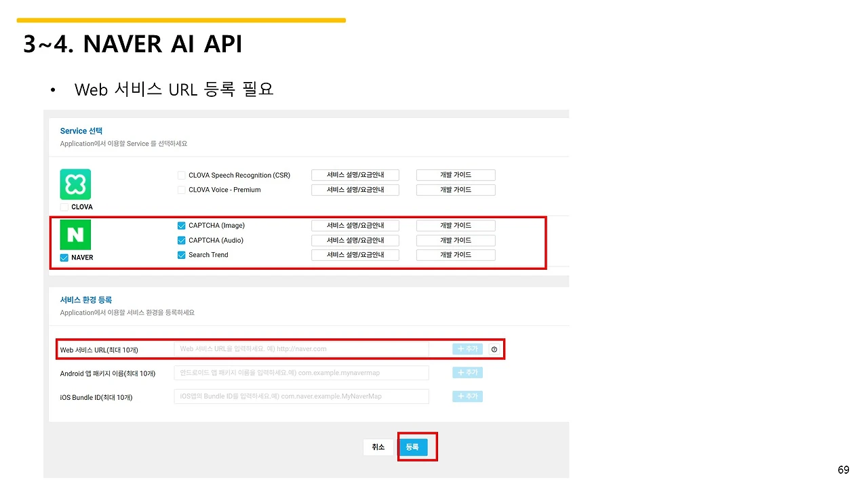
Task: Click the iOS Bundle ID input field
Action: tap(302, 396)
